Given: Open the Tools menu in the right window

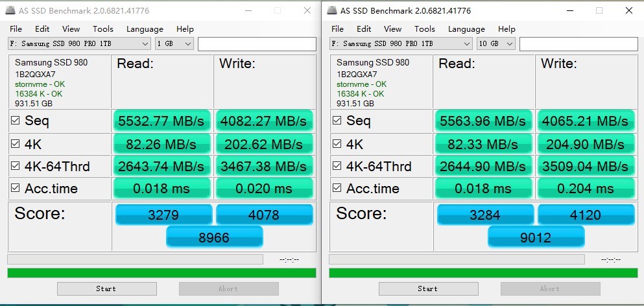Looking at the screenshot, I should [424, 29].
